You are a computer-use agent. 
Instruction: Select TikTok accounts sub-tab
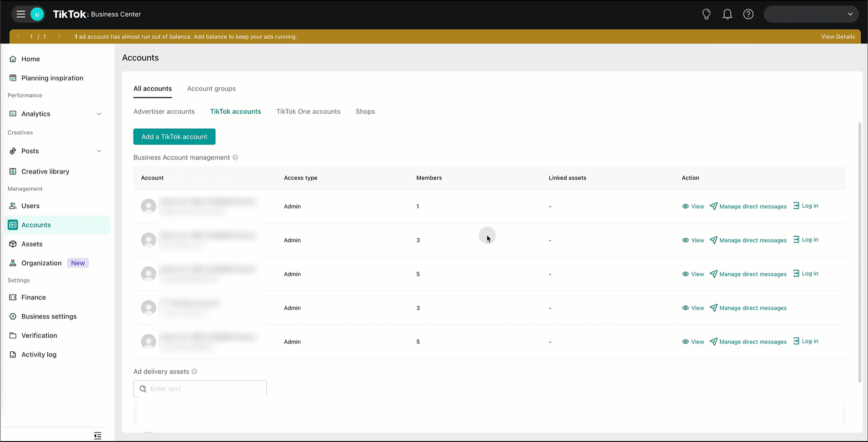tap(235, 111)
